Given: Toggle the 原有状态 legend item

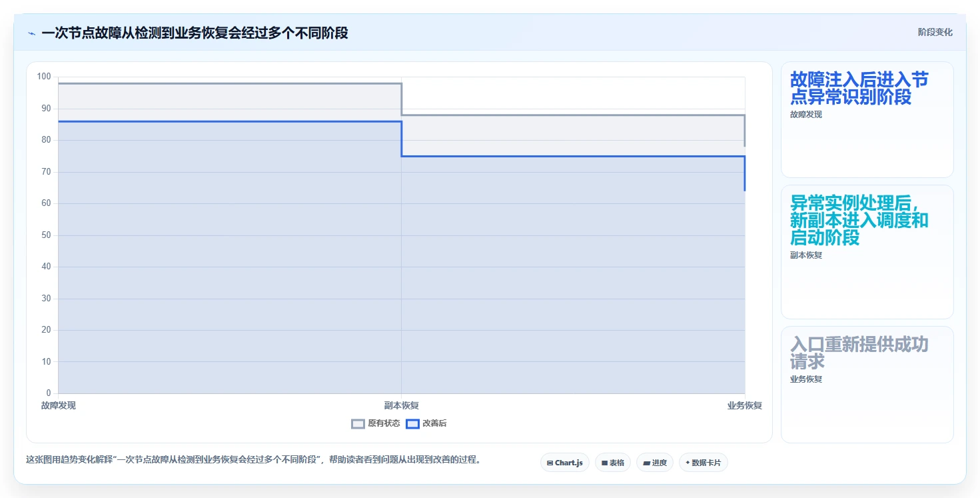Looking at the screenshot, I should pyautogui.click(x=376, y=423).
